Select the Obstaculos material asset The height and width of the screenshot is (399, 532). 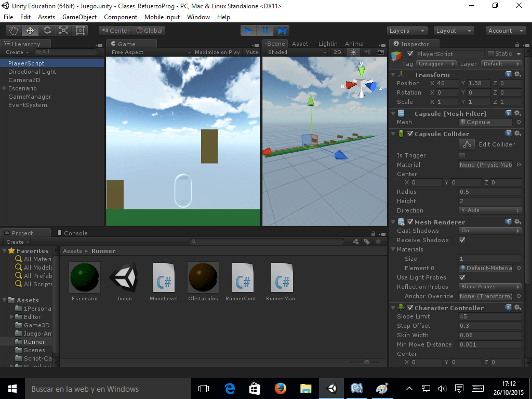[x=203, y=282]
